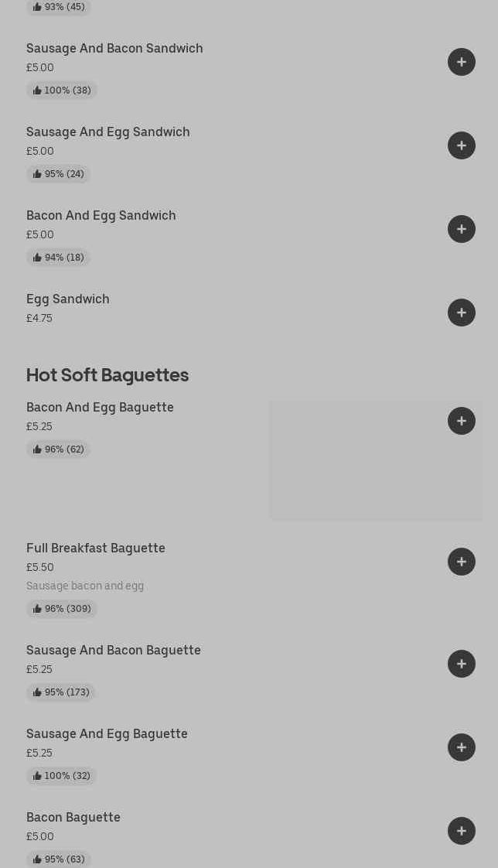Add Bacon And Egg Baguette to basket
Screen dimensions: 498x868
462,421
